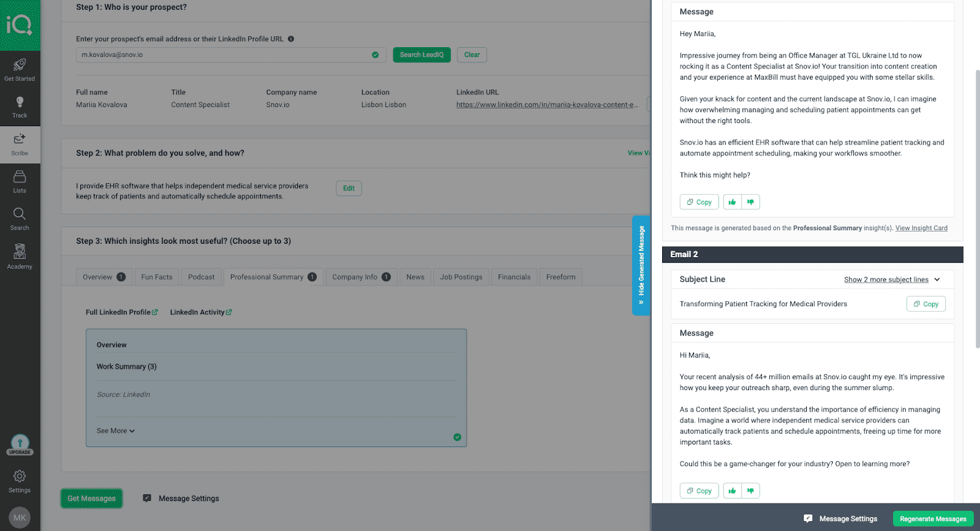The width and height of the screenshot is (980, 531).
Task: Click the Upgrade arrow icon
Action: (20, 443)
